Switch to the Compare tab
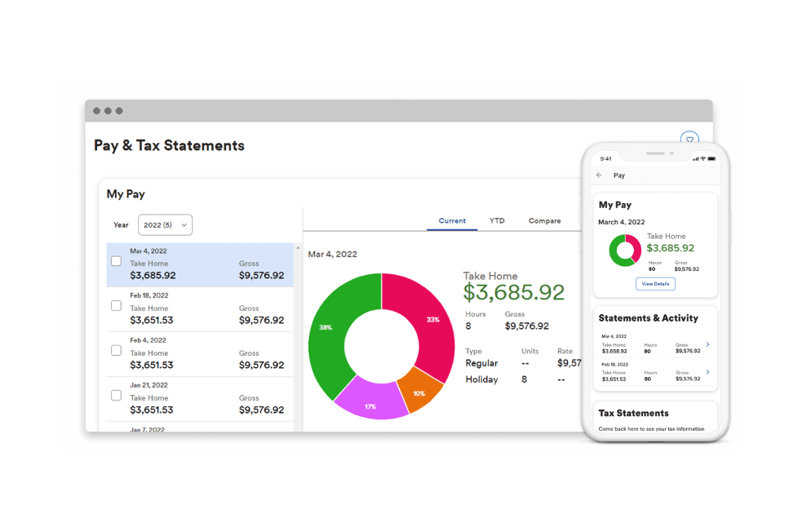798x532 pixels. click(544, 220)
